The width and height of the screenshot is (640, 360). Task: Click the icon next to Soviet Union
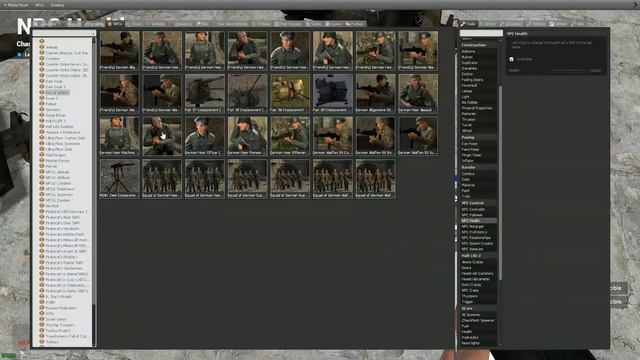(42, 319)
